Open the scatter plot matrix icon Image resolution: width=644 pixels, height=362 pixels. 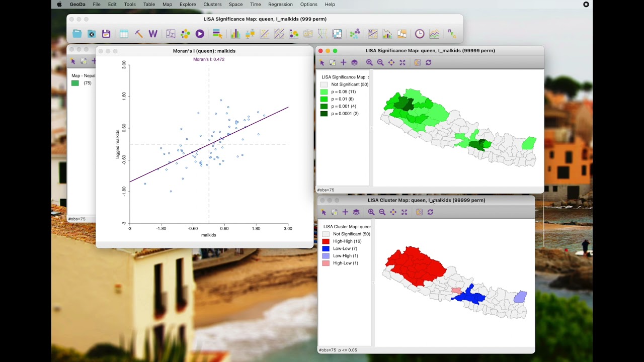coord(279,34)
